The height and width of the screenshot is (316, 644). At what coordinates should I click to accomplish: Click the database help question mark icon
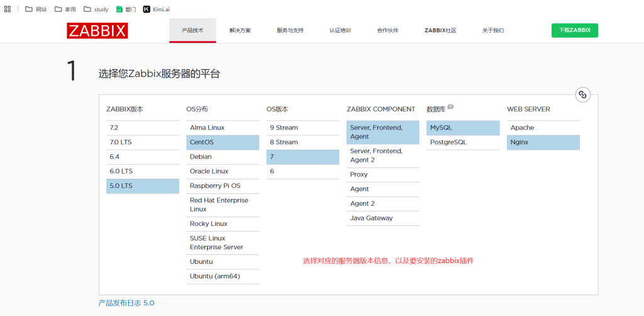pyautogui.click(x=450, y=108)
